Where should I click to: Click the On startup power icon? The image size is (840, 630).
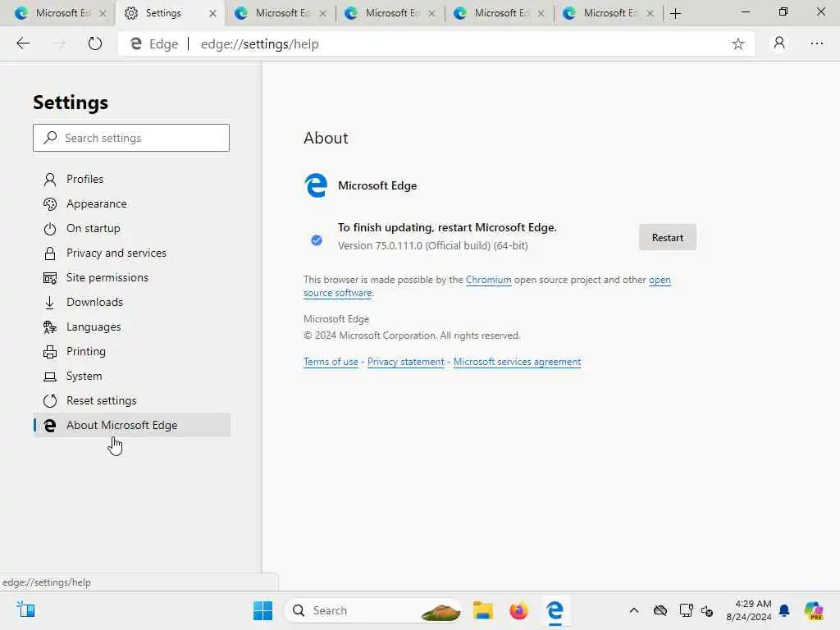tap(50, 229)
